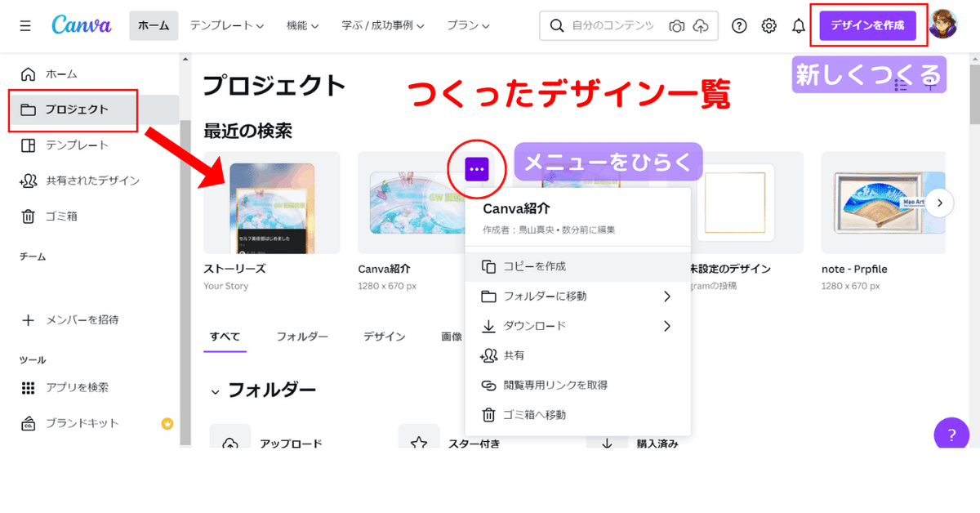Viewport: 980px width, 513px height.
Task: Select 閲覧専用リンクを取得 menu item
Action: [577, 385]
